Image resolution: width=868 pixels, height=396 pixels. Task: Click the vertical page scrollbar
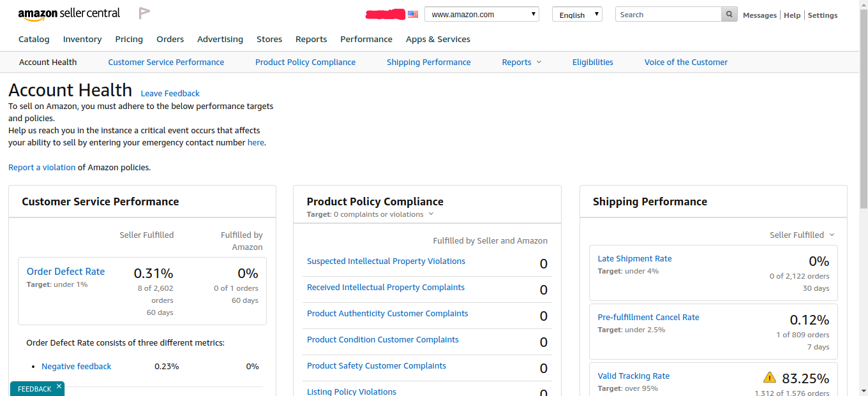[x=863, y=128]
